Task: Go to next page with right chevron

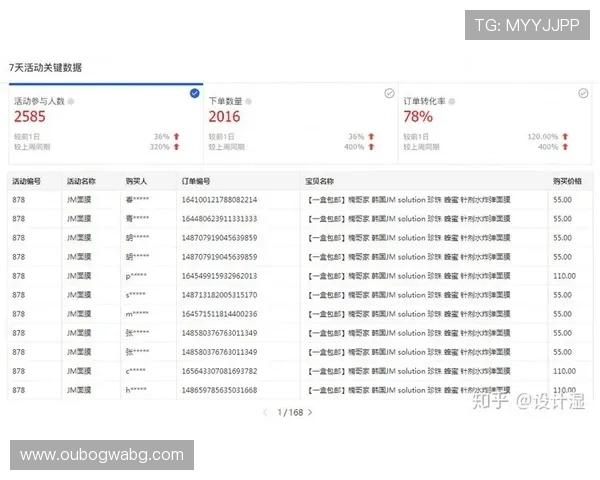Action: pyautogui.click(x=310, y=412)
